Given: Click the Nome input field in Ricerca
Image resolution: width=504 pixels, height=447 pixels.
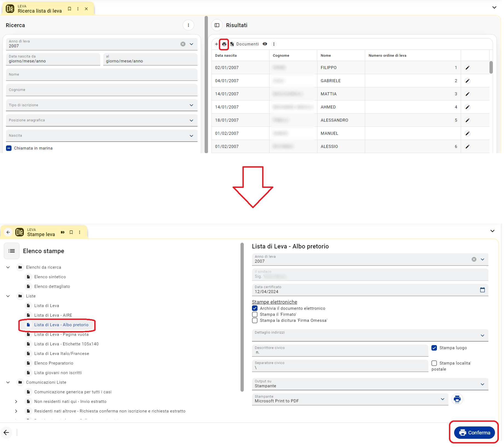Looking at the screenshot, I should [x=102, y=74].
